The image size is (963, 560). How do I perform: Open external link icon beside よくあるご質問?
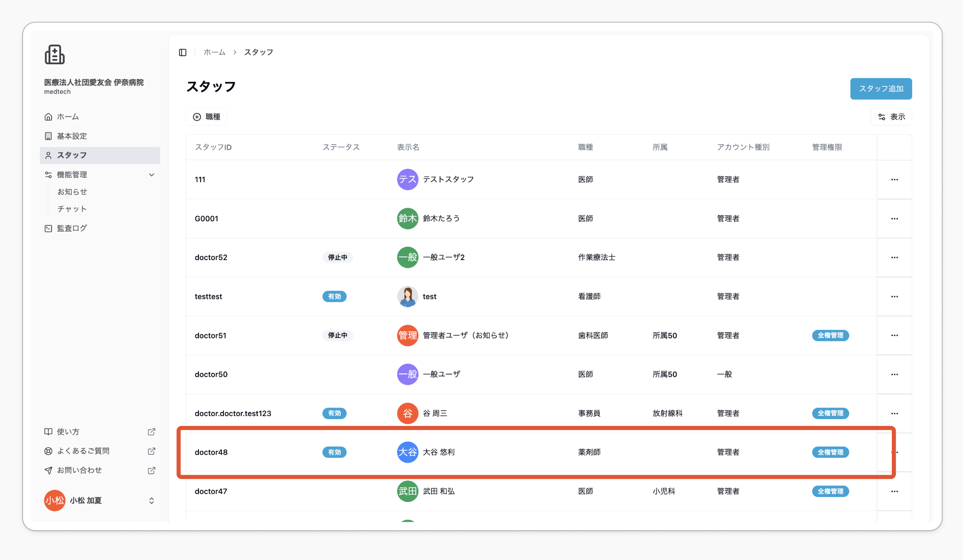pos(152,451)
